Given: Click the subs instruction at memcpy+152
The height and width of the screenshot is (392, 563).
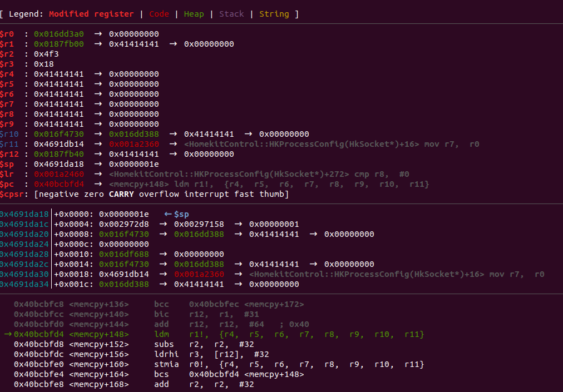Looking at the screenshot, I should (164, 344).
